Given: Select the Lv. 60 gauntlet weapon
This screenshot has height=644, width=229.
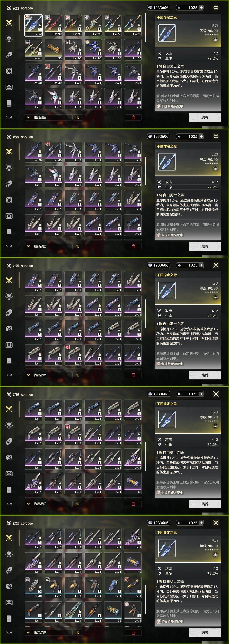Looking at the screenshot, I should tap(113, 50).
